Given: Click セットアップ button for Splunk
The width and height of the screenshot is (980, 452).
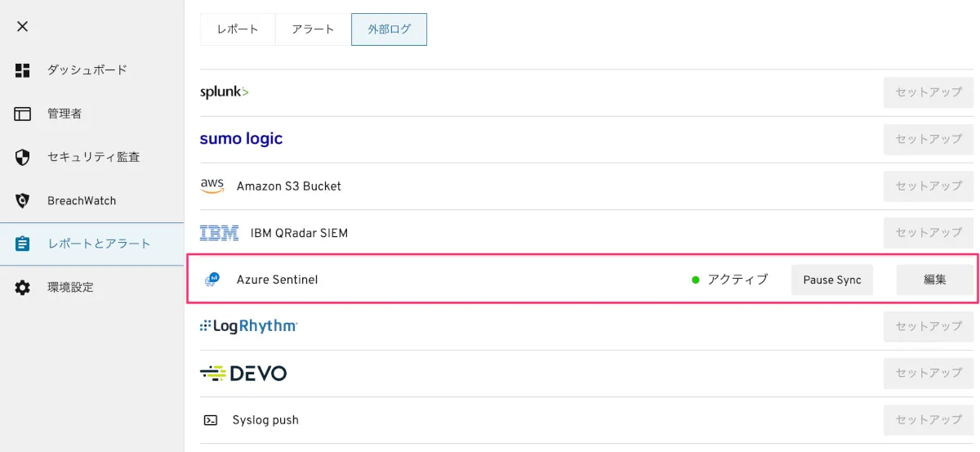Looking at the screenshot, I should 929,92.
